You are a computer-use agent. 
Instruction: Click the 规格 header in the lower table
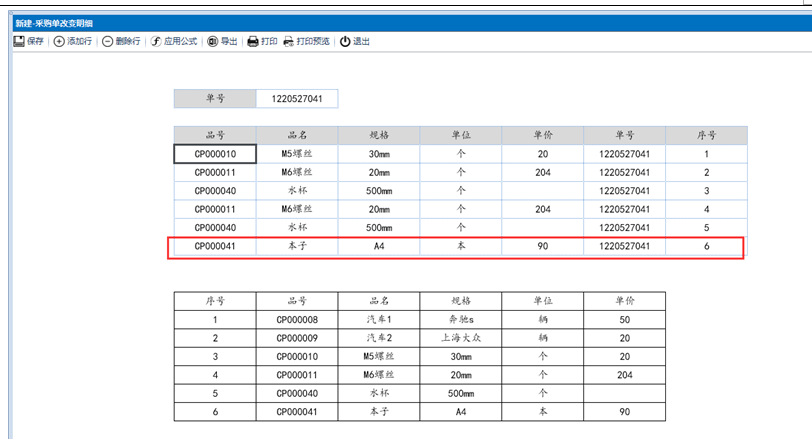[x=461, y=301]
